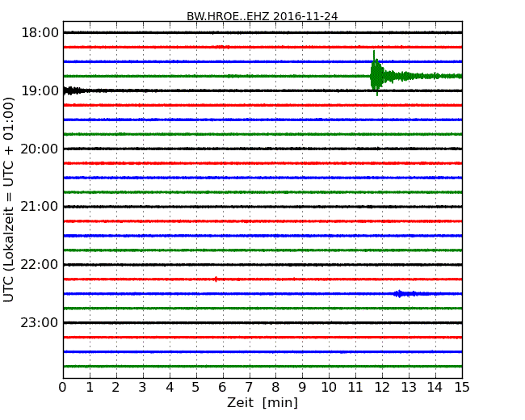Click the 21:00 time label

[x=40, y=207]
